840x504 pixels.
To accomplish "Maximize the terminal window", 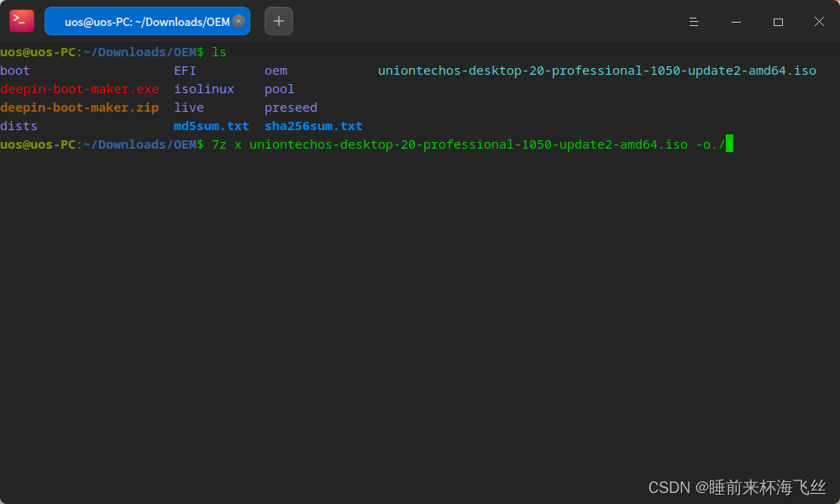I will [x=778, y=22].
